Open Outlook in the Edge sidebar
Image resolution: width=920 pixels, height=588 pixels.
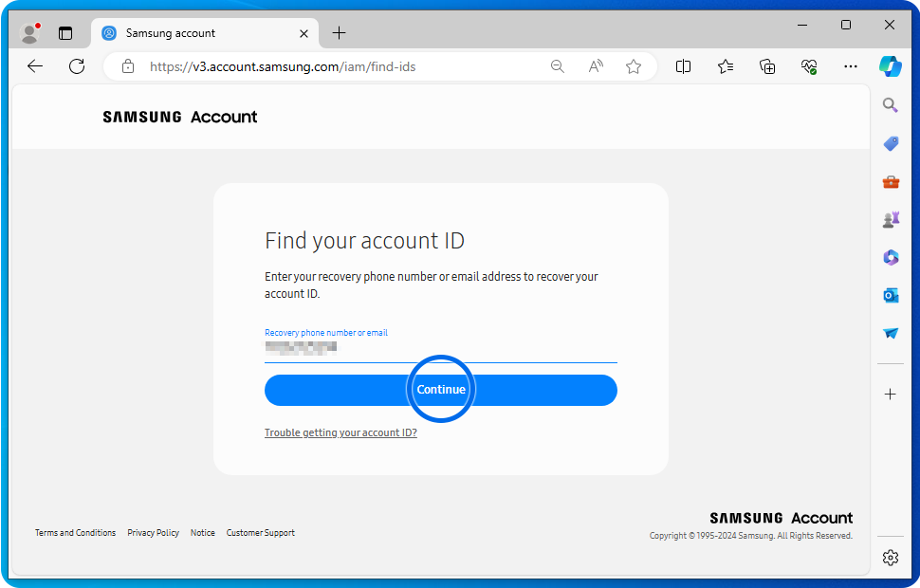(890, 296)
